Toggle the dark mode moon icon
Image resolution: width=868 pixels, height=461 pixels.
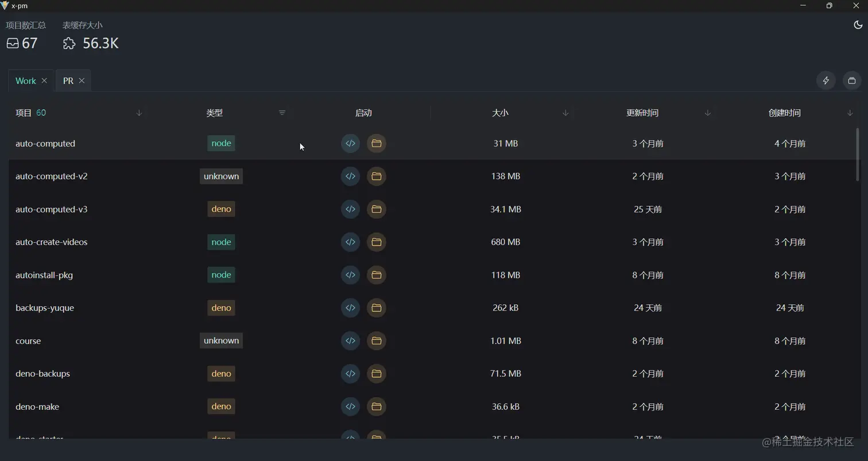(x=858, y=25)
